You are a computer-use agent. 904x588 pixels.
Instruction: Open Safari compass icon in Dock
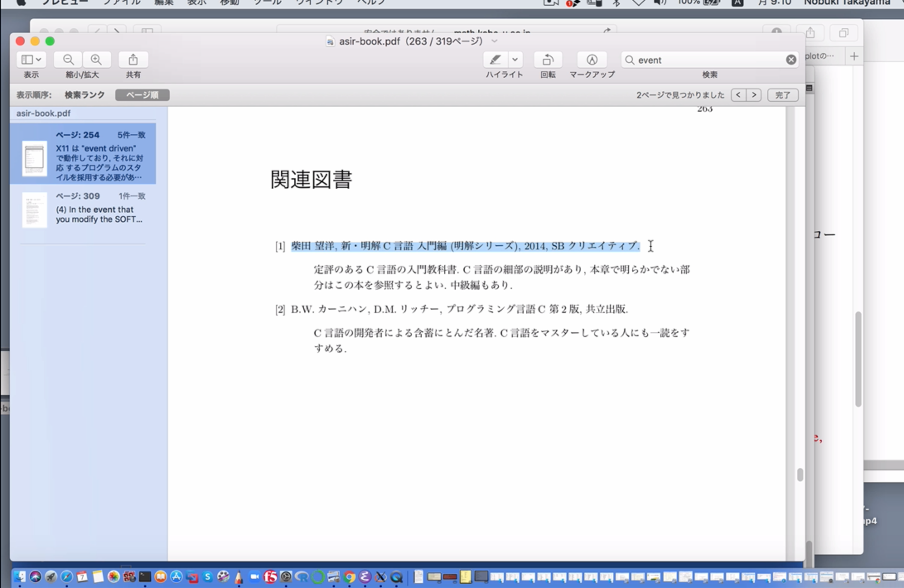coord(67,576)
